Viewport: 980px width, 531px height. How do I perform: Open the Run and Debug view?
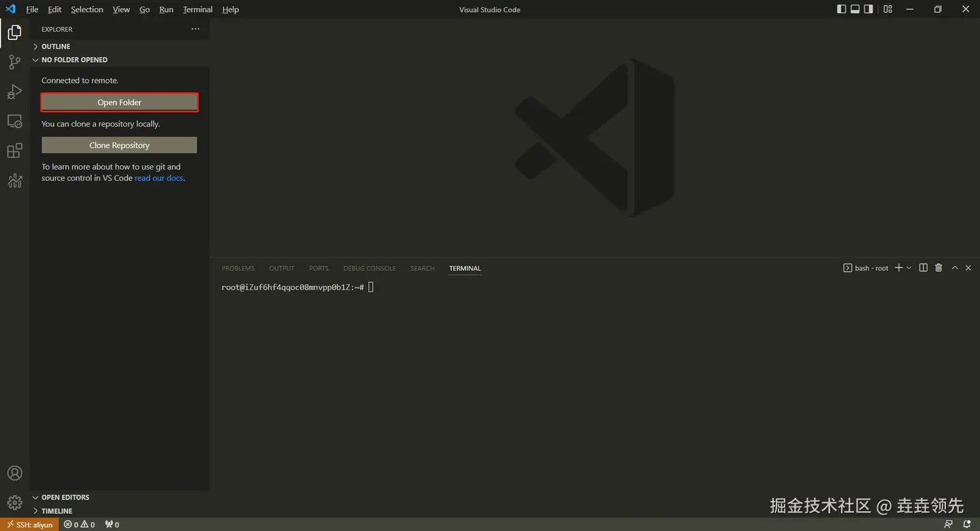point(14,92)
